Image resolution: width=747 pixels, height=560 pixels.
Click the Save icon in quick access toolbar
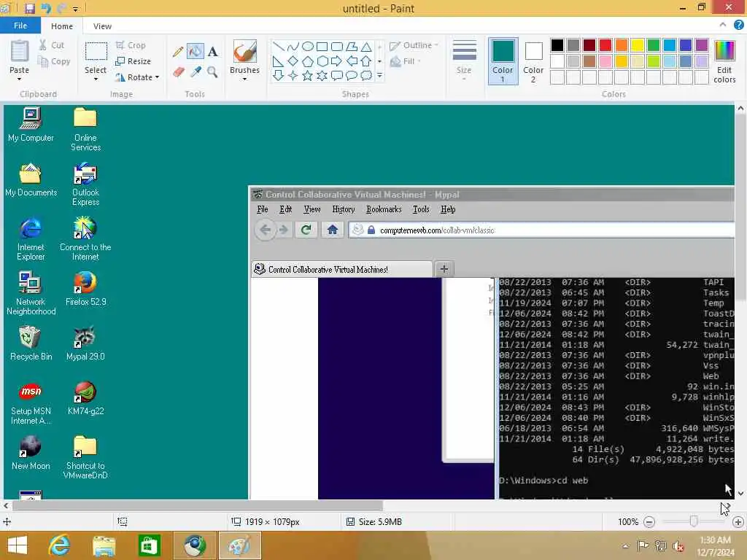[x=29, y=9]
